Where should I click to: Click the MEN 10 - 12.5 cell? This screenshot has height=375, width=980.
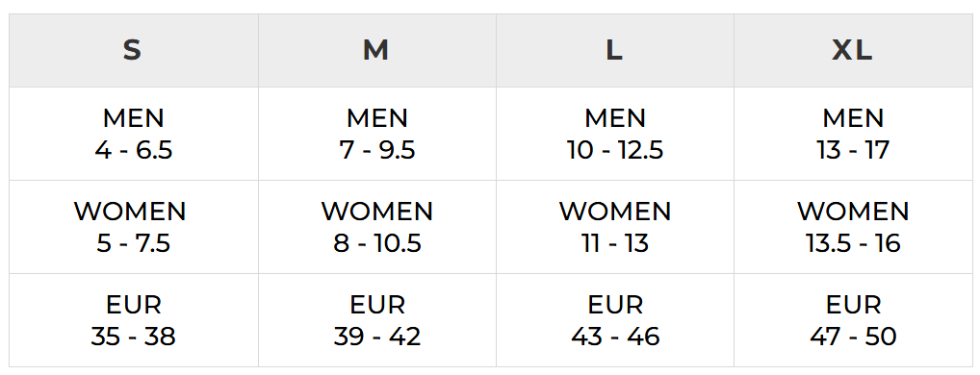615,134
